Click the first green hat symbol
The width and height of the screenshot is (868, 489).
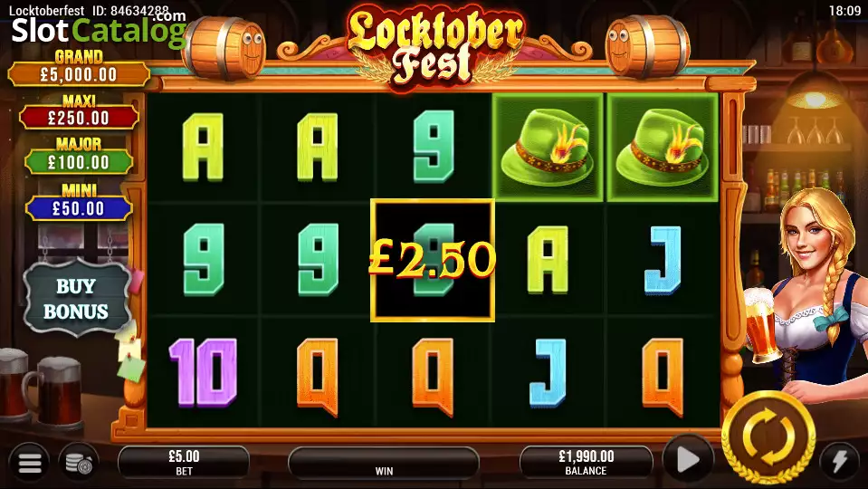pyautogui.click(x=547, y=148)
